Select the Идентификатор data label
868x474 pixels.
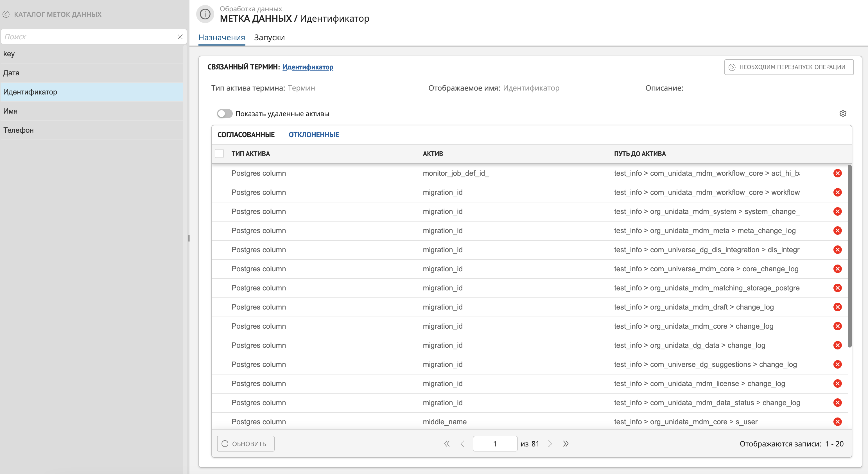tap(92, 92)
